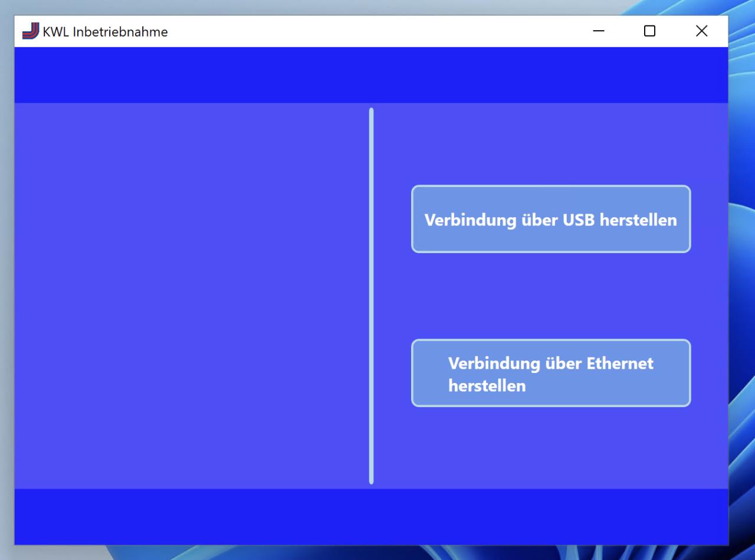Click the KWL logo in title bar
The height and width of the screenshot is (560, 755).
point(30,31)
